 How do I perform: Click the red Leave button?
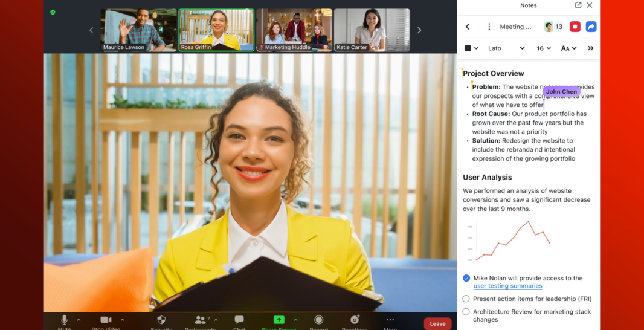[437, 323]
